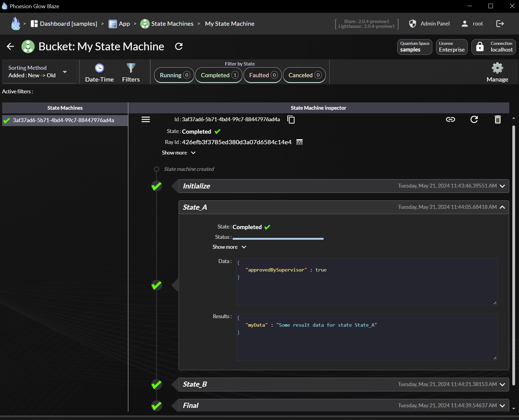Delete the state machine using trash icon

coord(497,120)
